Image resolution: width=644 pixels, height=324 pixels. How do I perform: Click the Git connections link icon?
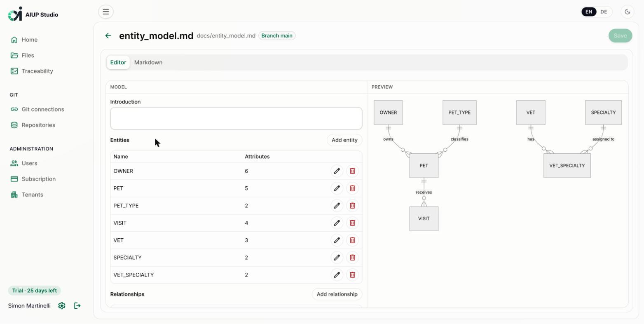(14, 109)
